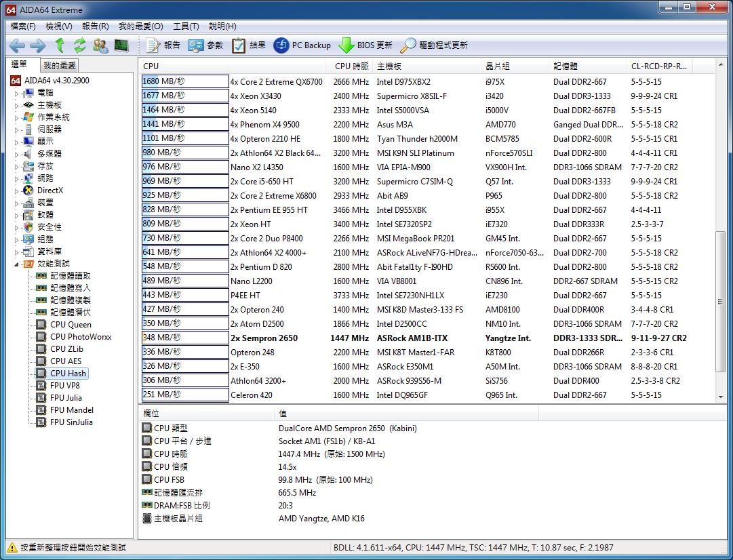This screenshot has height=560, width=733.
Task: Expand the 伺服器 tree node
Action: click(x=16, y=129)
